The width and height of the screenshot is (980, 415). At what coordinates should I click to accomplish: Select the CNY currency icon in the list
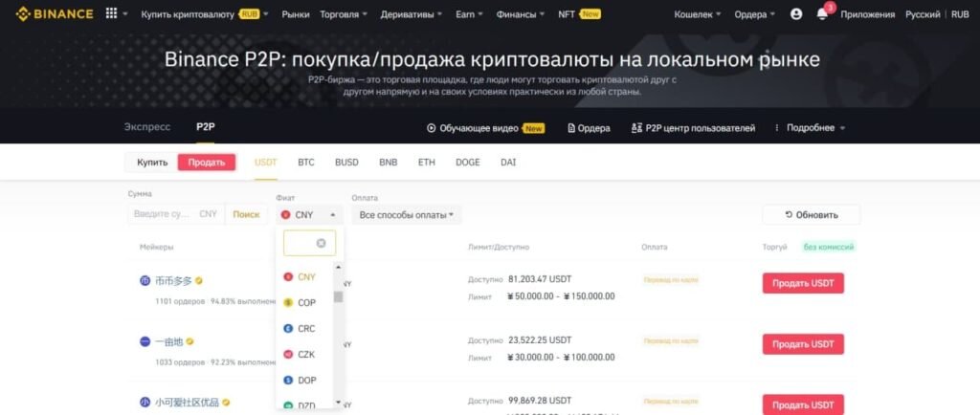(288, 277)
